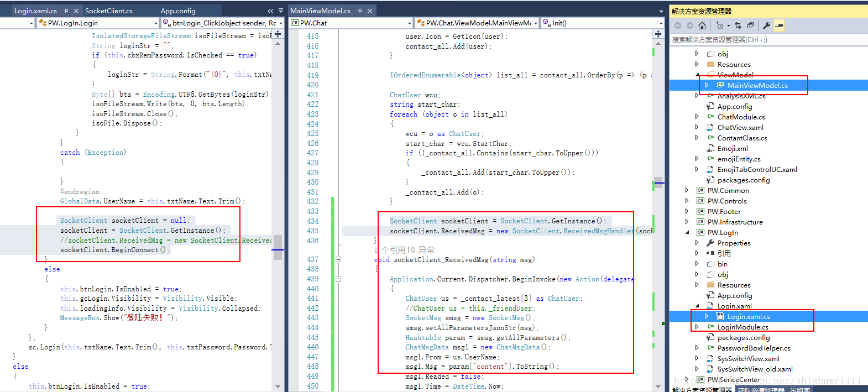The height and width of the screenshot is (392, 868).
Task: Switch to 类视图 bottom tab
Action: (x=799, y=390)
